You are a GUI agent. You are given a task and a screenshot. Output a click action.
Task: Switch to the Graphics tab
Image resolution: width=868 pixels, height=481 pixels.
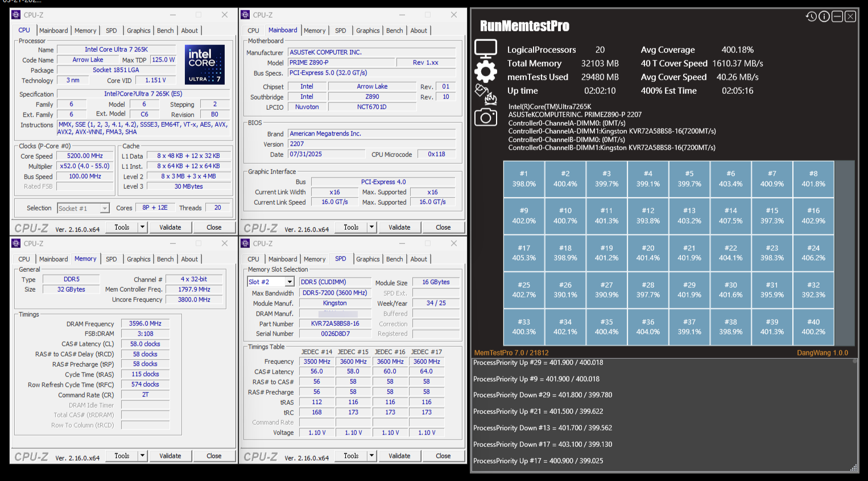138,31
